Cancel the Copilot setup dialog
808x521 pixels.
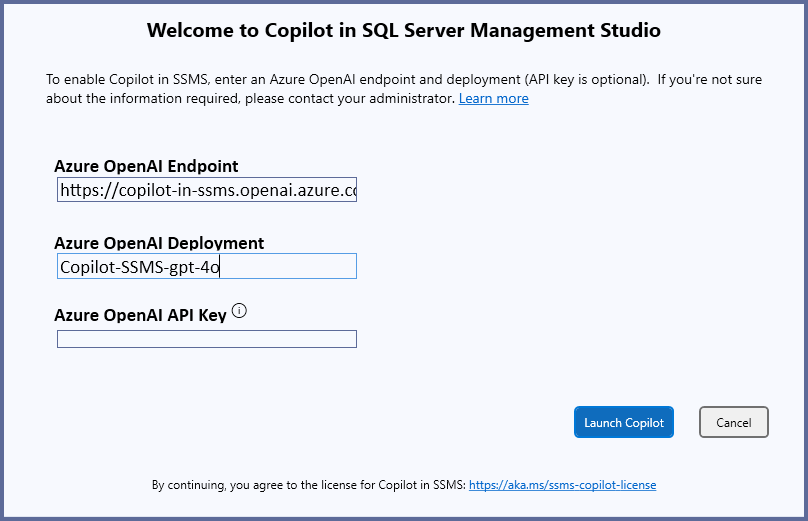733,422
